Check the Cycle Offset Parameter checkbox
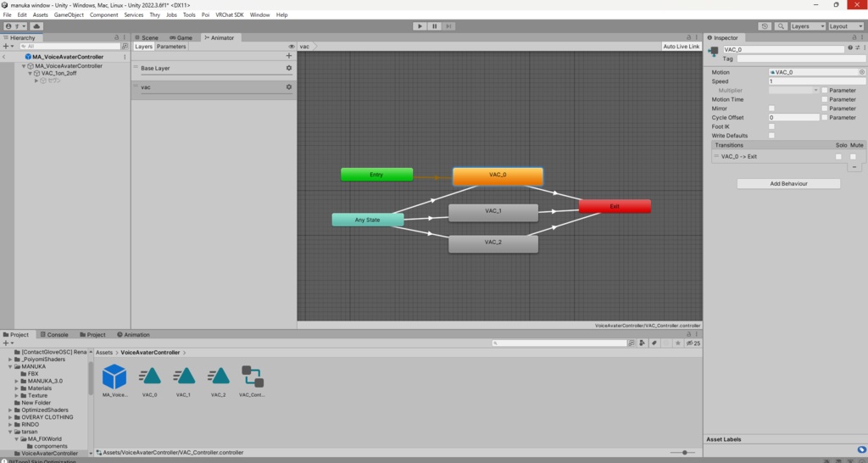Viewport: 868px width, 463px height. click(x=824, y=117)
